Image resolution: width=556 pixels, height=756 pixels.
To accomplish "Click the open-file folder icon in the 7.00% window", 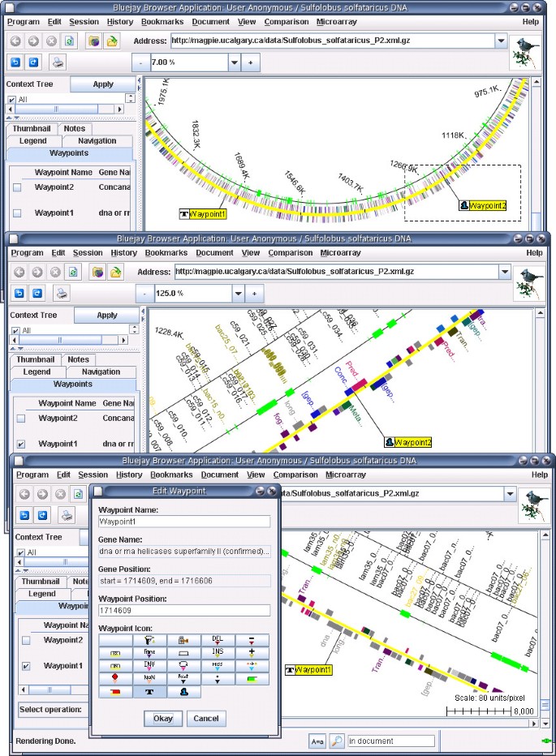I will point(112,41).
